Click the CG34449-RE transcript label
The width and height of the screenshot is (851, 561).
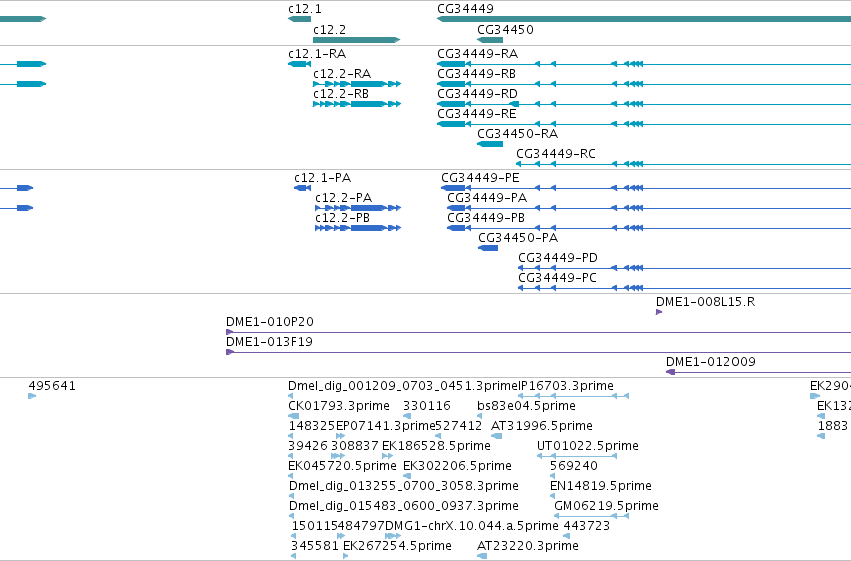point(477,114)
